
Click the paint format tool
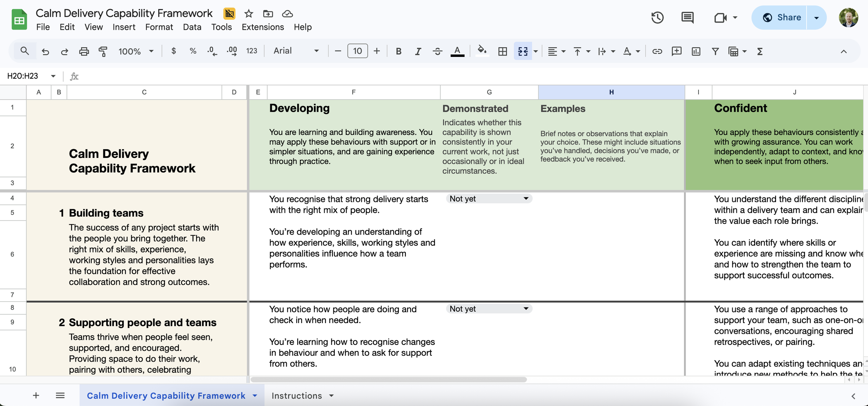(103, 51)
